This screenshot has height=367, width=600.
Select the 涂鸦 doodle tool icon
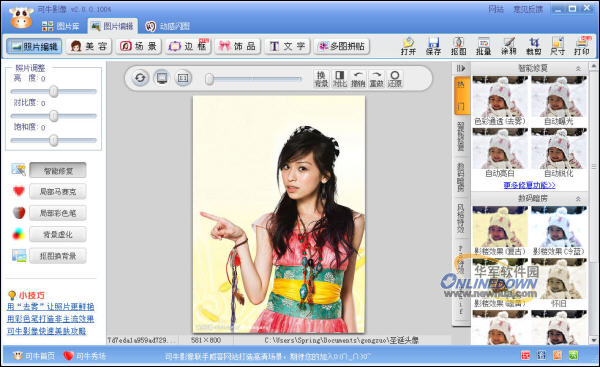[509, 46]
